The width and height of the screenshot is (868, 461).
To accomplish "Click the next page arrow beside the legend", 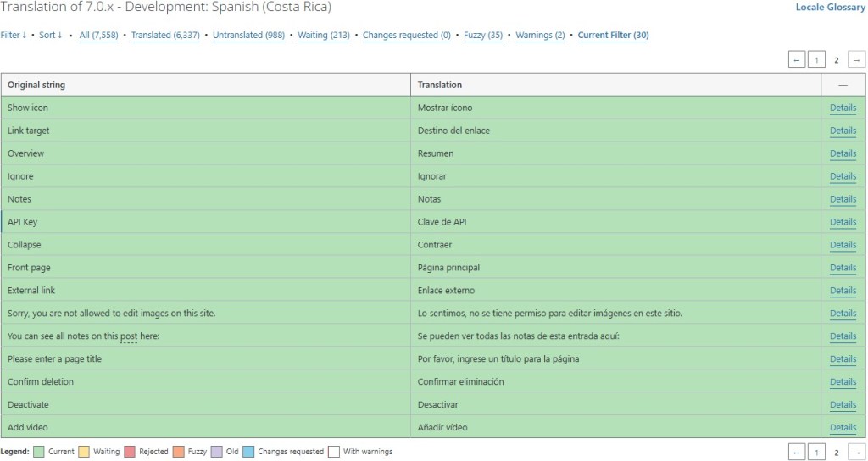I will [x=857, y=453].
